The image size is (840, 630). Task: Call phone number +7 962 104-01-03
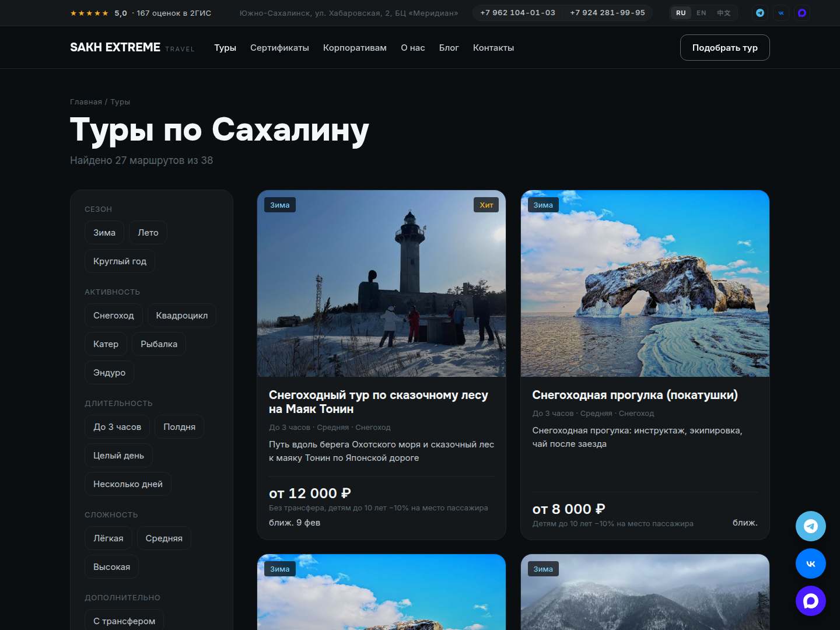[x=517, y=13]
